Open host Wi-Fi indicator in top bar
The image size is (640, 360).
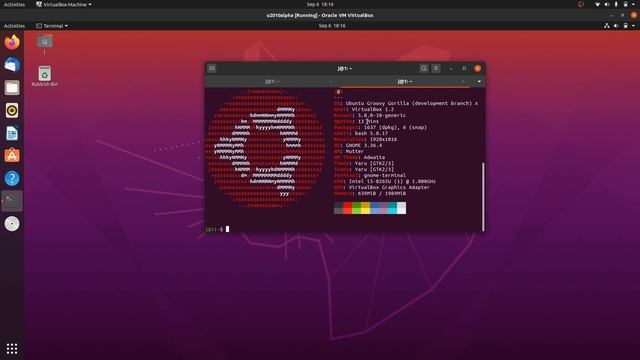tap(597, 4)
